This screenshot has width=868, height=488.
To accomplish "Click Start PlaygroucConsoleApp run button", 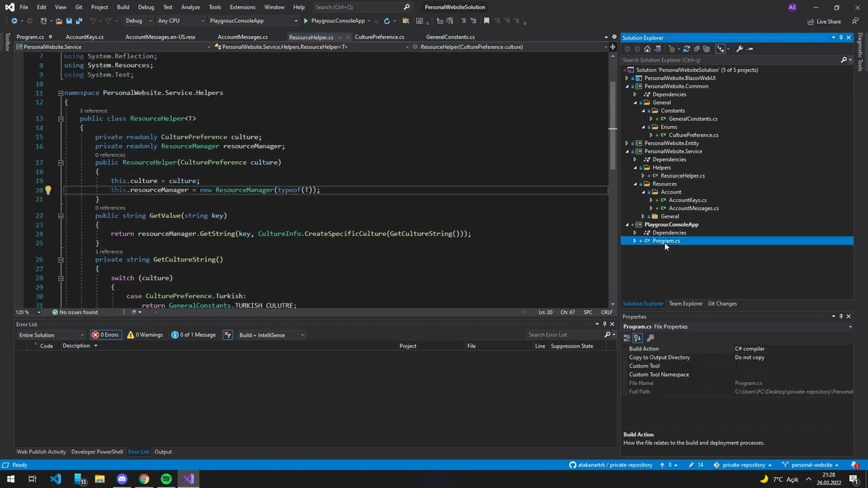I will click(x=333, y=21).
